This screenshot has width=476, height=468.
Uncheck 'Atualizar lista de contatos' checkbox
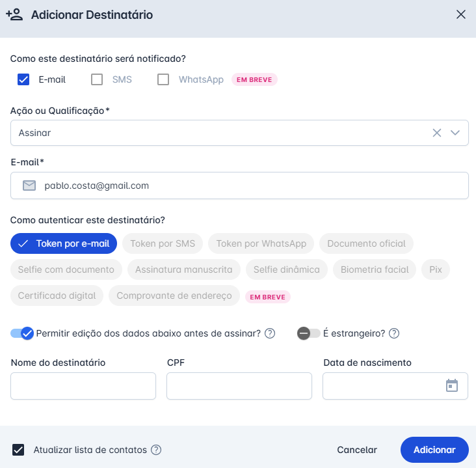pyautogui.click(x=18, y=450)
